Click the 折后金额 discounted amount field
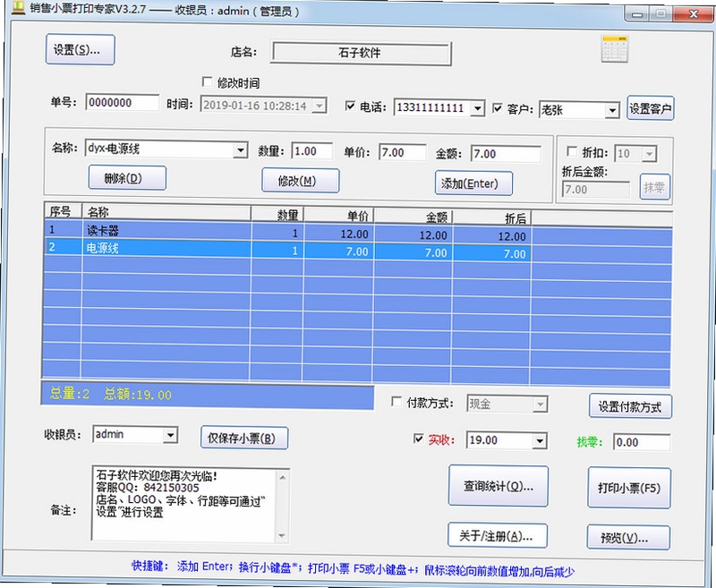 point(595,190)
